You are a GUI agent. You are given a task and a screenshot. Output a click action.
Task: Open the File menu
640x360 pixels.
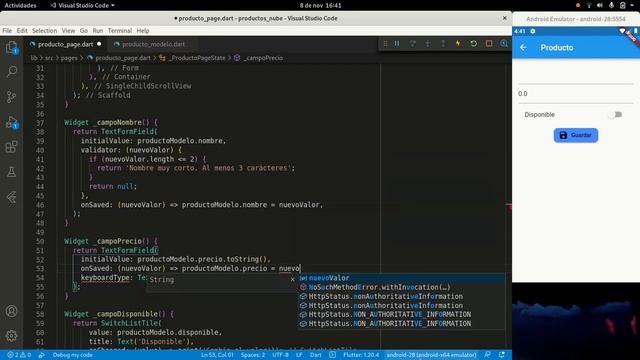click(x=7, y=31)
